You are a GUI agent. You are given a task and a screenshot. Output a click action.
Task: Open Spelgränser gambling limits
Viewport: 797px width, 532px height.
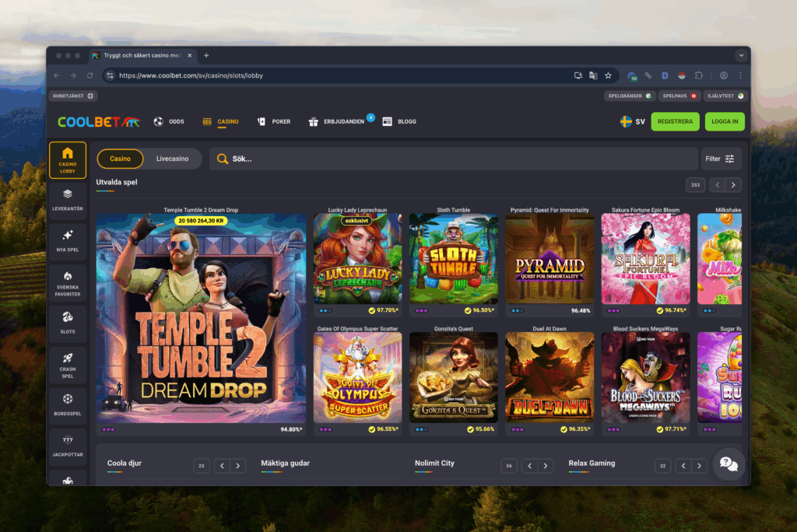(x=630, y=96)
